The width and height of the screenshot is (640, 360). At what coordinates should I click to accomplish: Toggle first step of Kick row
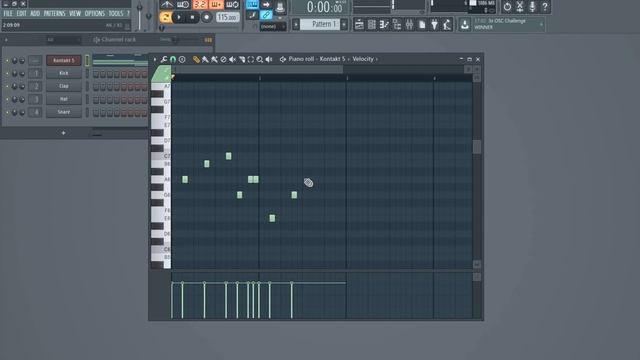point(96,74)
